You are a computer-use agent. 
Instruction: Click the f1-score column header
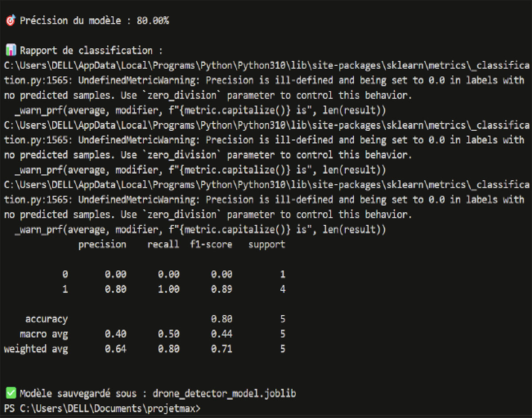(211, 245)
